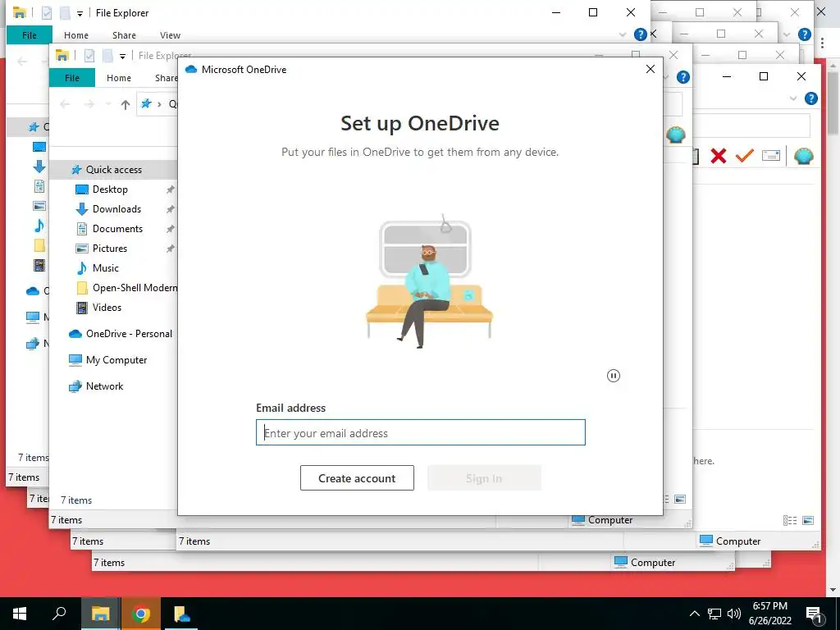Show hidden system tray icons

[694, 614]
